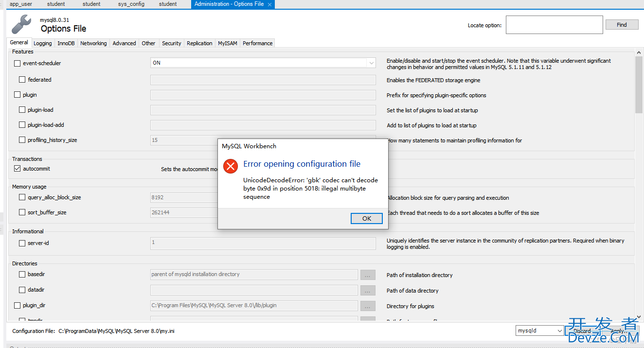
Task: Click OK in the error dialog
Action: tap(367, 218)
